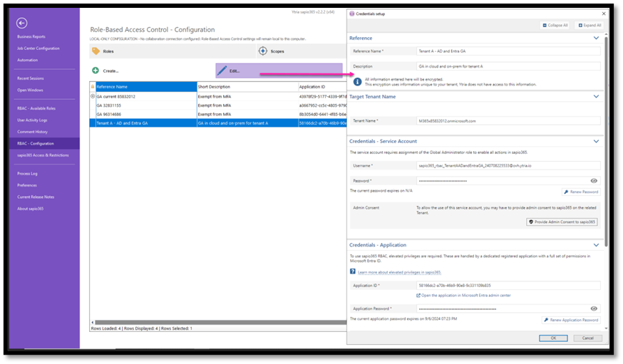Screen dimensions: 623x364
Task: Click Renew Application Password button
Action: [571, 320]
